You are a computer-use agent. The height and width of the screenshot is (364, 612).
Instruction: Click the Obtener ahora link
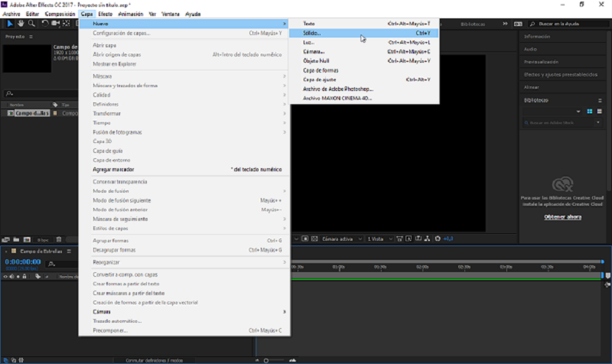click(562, 217)
